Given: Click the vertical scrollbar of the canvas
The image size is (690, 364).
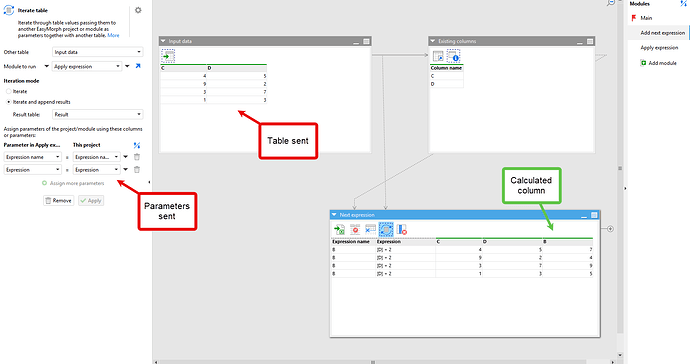Looking at the screenshot, I should coord(620,176).
